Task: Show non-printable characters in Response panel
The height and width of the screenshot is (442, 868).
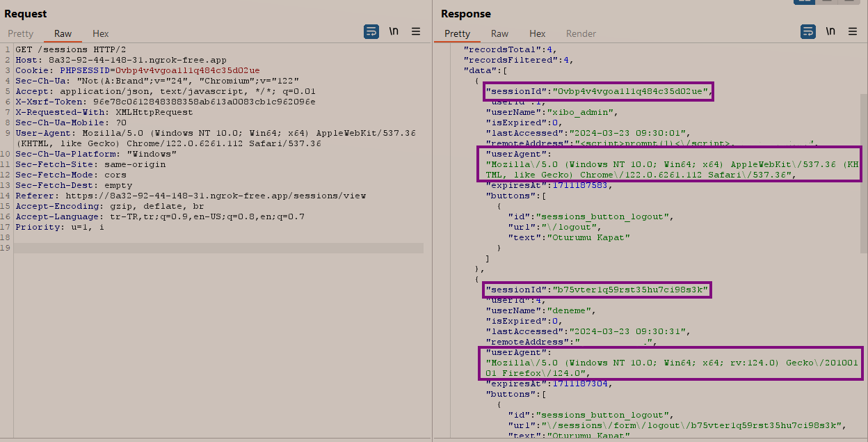Action: [x=830, y=31]
